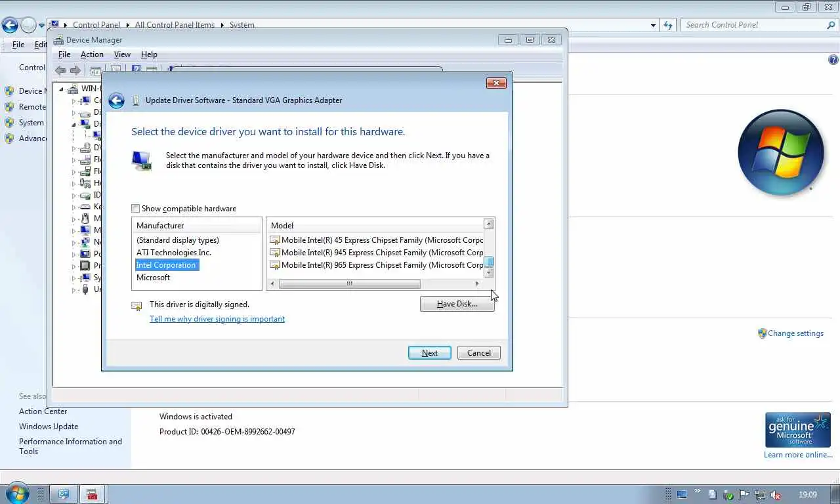Select Mobile Intel(R) 965 Express Chipset Family model

[x=377, y=265]
